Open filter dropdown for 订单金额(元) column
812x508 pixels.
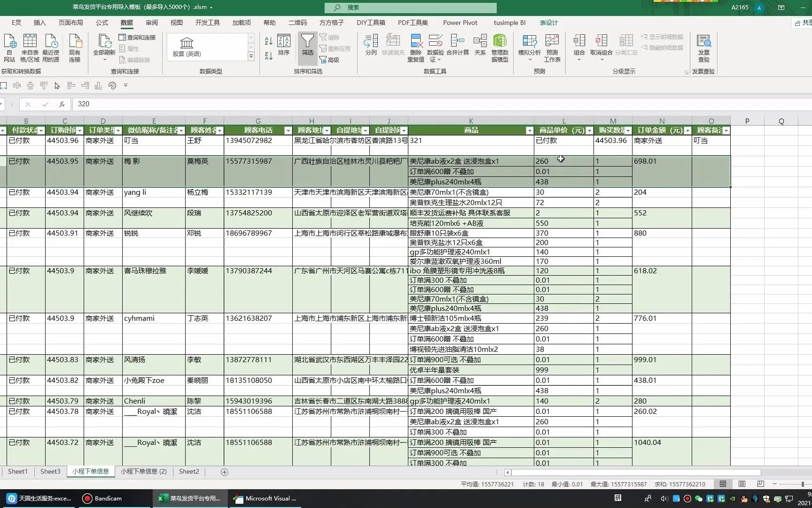(x=687, y=131)
